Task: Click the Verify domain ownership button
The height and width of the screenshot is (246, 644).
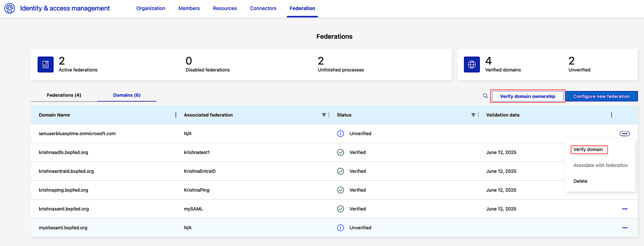Action: click(x=528, y=96)
